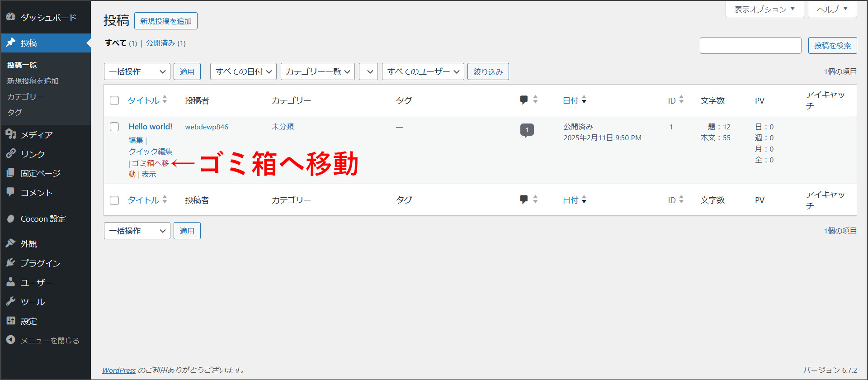Click the comments bubble icon in table footer
The width and height of the screenshot is (868, 380).
coord(524,199)
